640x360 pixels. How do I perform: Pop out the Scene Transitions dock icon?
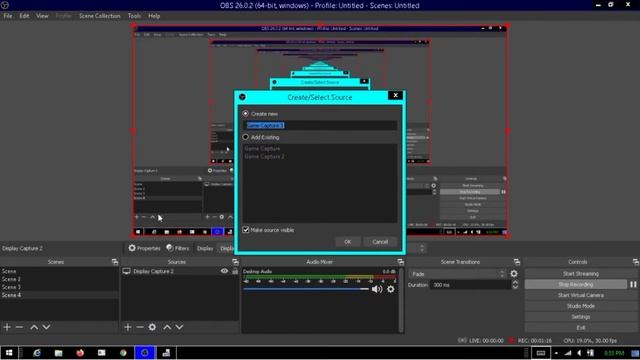pos(517,262)
